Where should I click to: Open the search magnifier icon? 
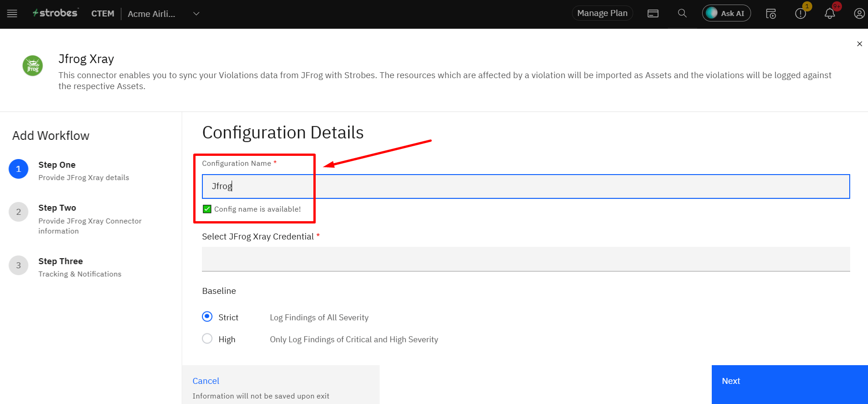point(682,13)
